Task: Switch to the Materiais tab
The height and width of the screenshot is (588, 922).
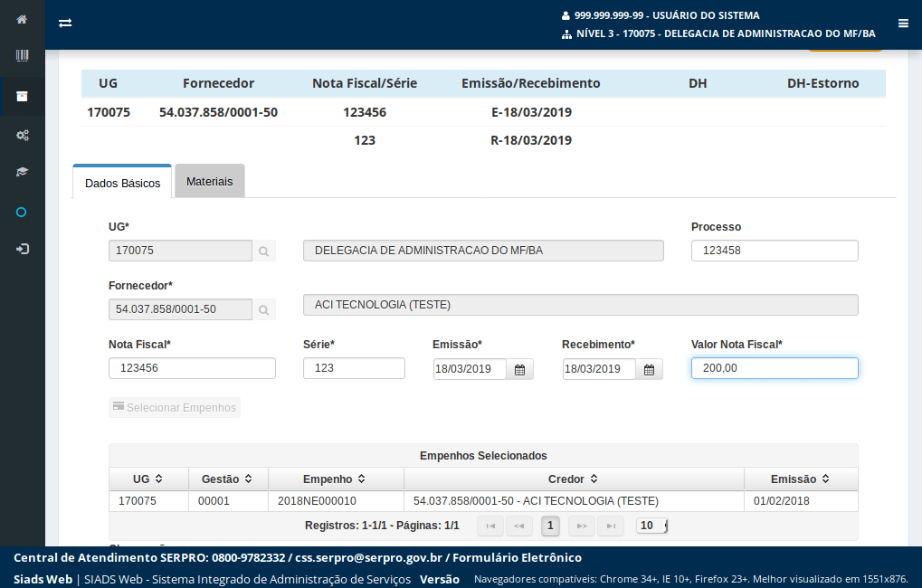Action: [x=209, y=182]
